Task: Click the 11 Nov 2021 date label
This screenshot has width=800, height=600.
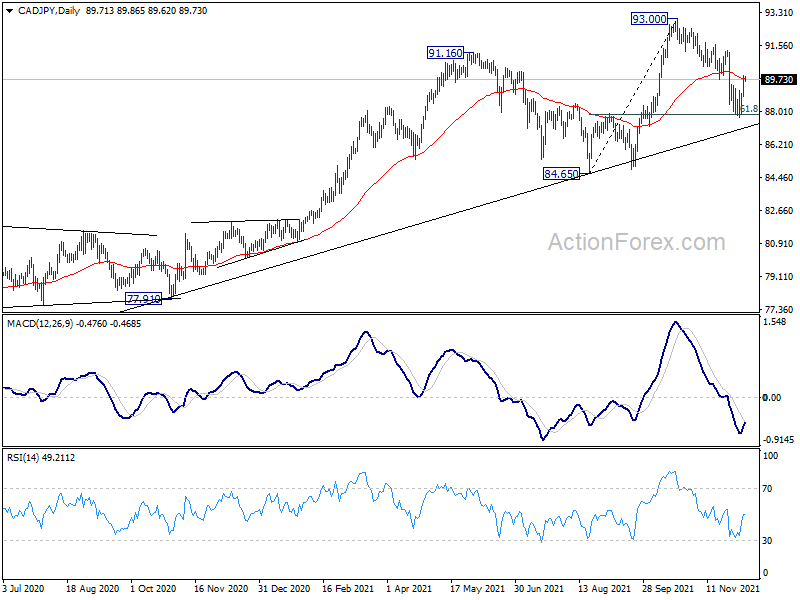Action: [x=733, y=589]
